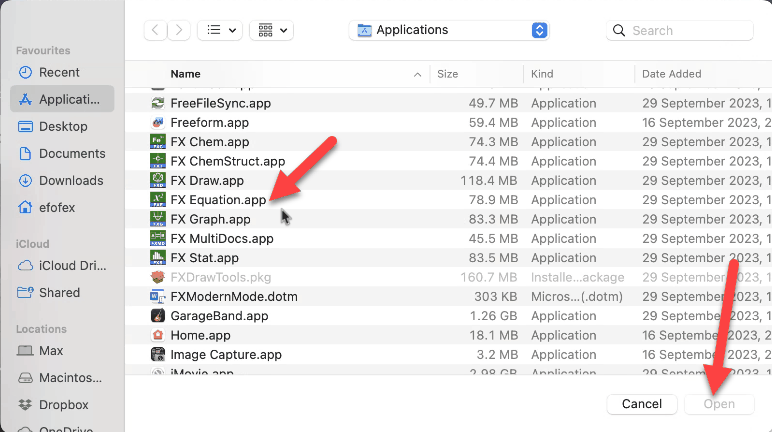Viewport: 772px width, 432px height.
Task: Click the FX Equation app icon
Action: 158,199
